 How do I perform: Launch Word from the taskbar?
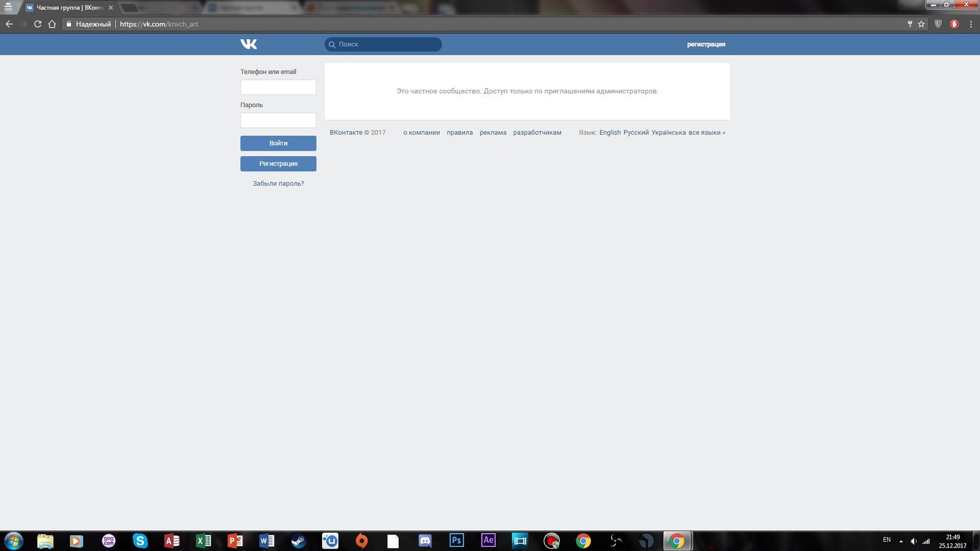pos(267,541)
